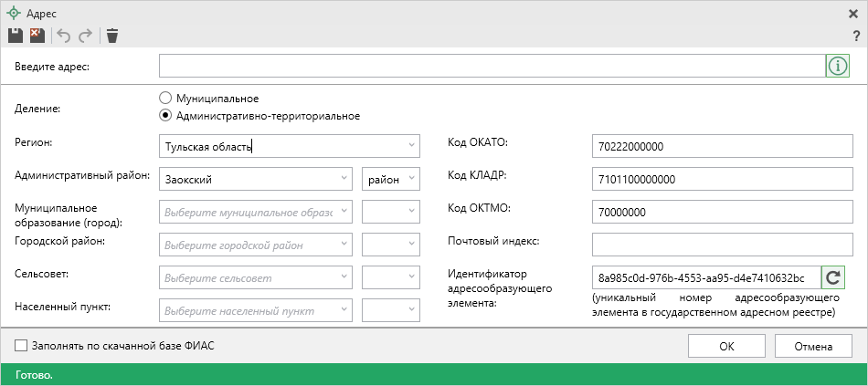
Task: Select Административно-территориальное division option
Action: pyautogui.click(x=165, y=116)
